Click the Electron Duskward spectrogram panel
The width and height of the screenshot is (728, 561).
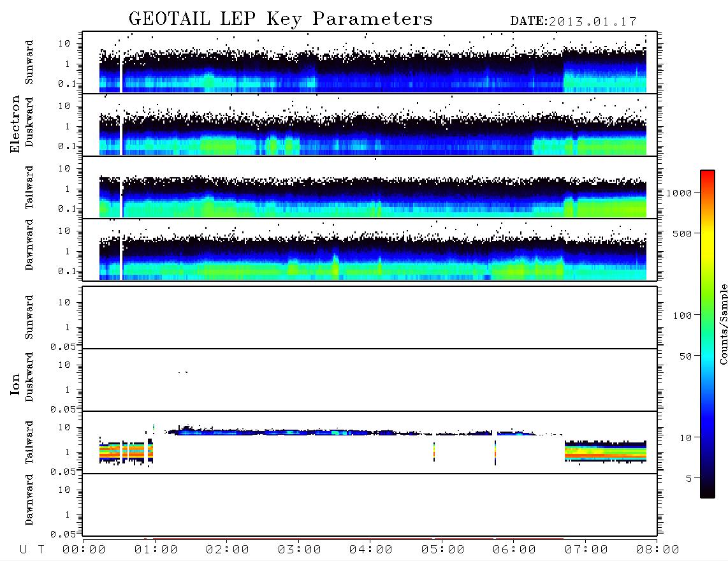tap(370, 124)
